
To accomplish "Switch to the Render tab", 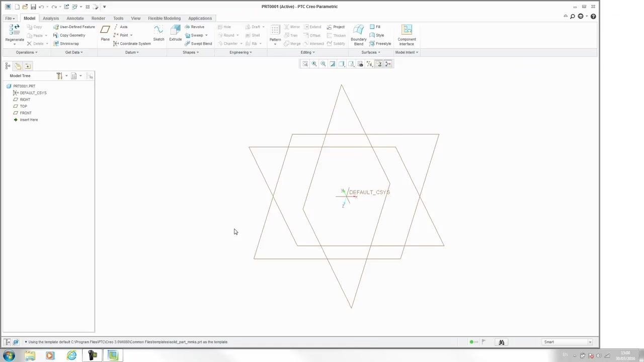I will [x=98, y=18].
